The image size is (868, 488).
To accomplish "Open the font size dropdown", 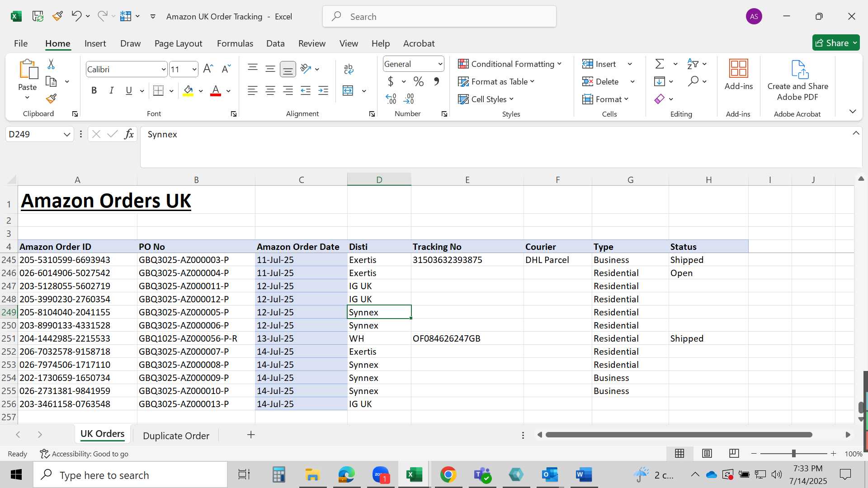I will 194,69.
